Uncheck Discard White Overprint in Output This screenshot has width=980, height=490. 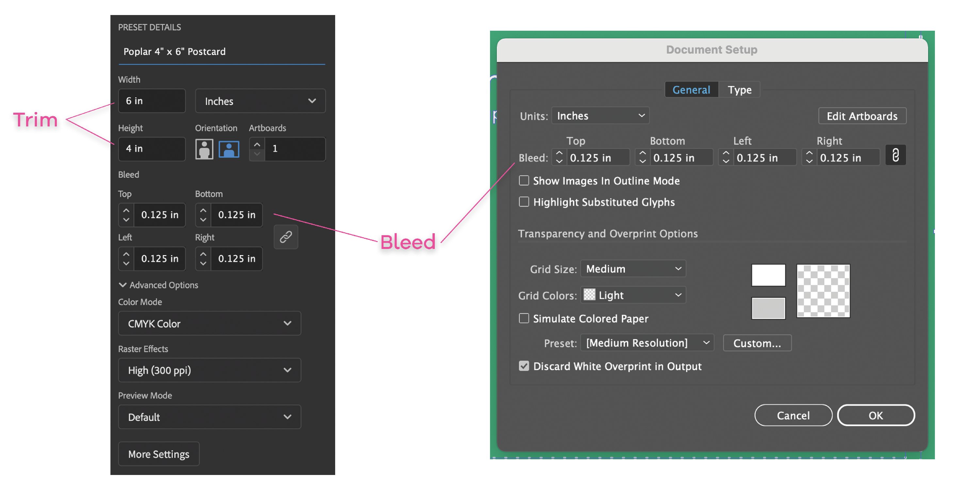click(524, 366)
